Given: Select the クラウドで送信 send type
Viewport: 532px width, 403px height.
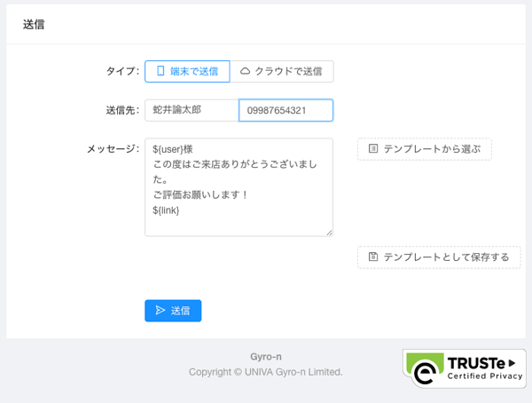Looking at the screenshot, I should [282, 71].
